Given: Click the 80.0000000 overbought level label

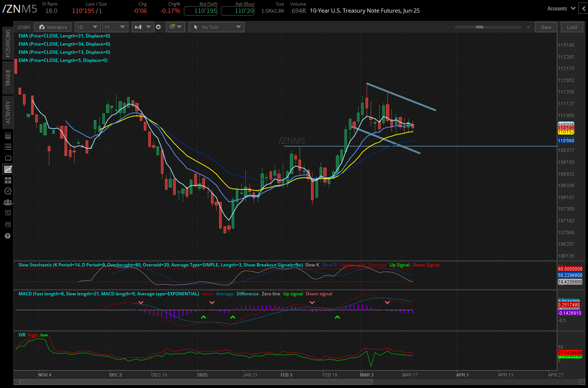Looking at the screenshot, I should pos(570,269).
